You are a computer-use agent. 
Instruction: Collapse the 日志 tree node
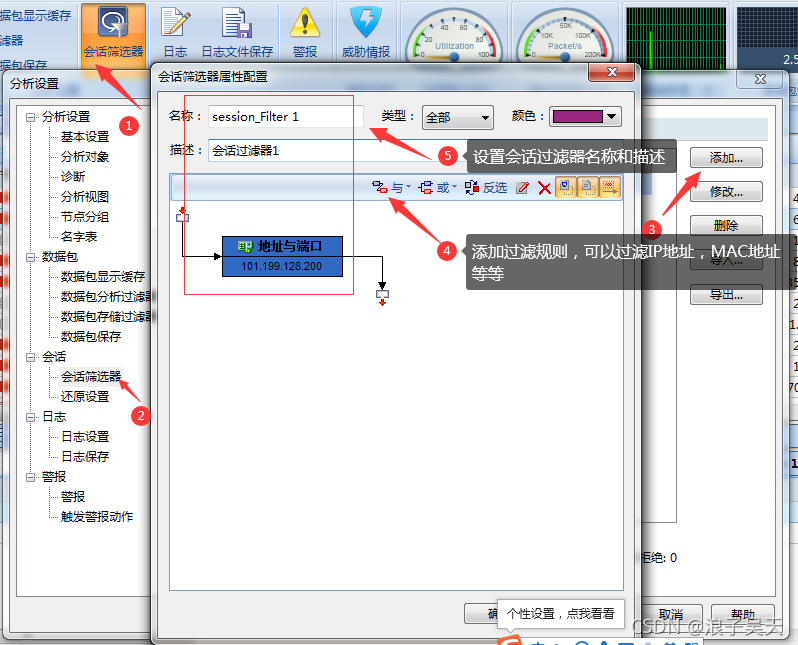[31, 417]
